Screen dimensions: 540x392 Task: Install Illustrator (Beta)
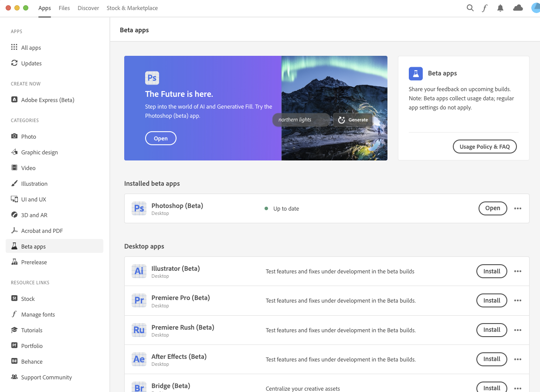(492, 271)
